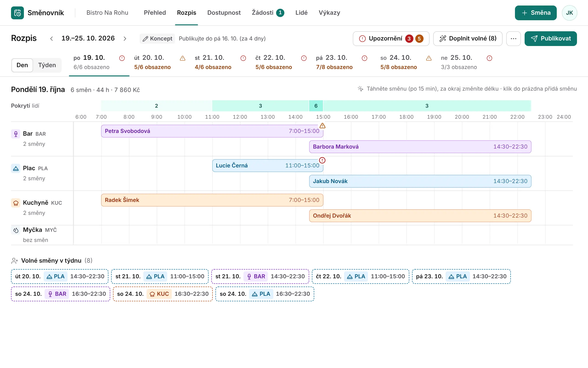
Task: Switch view to Den
Action: click(22, 65)
